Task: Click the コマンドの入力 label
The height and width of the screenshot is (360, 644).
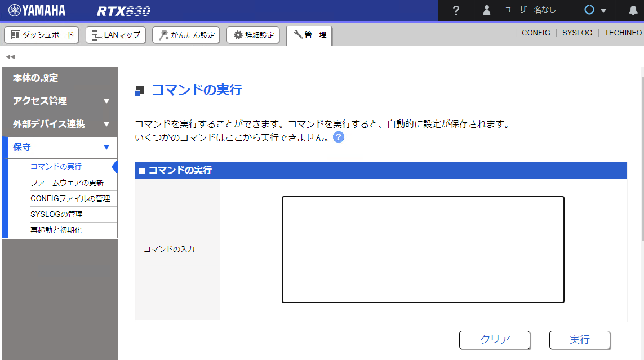Action: point(169,249)
